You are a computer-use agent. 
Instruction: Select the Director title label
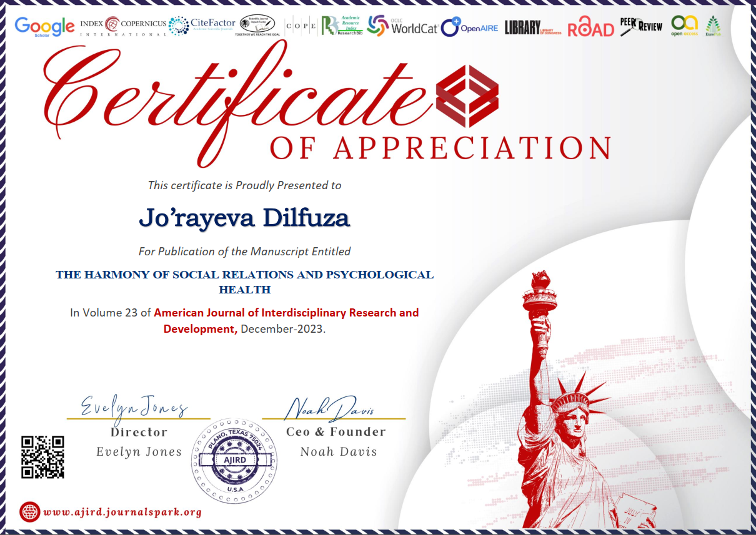[139, 432]
